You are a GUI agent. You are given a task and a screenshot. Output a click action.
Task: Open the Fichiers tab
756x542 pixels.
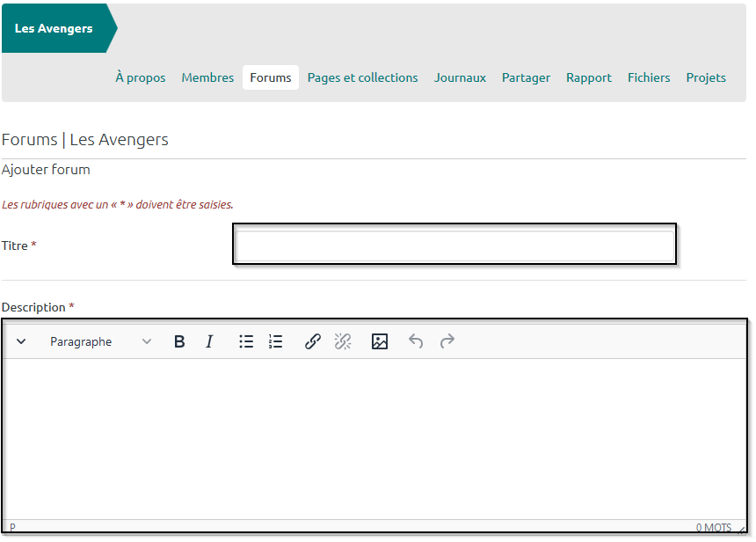(649, 77)
